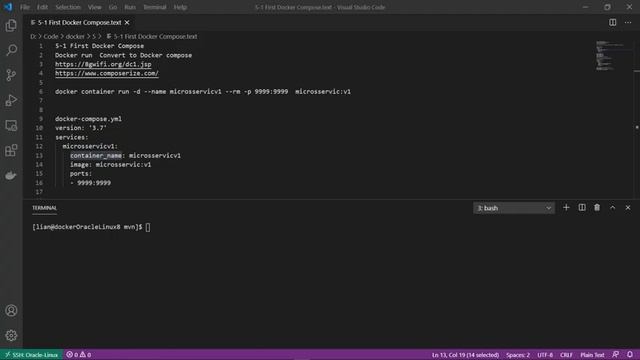Click the 'version: 3.7' line
The image size is (640, 360).
81,128
